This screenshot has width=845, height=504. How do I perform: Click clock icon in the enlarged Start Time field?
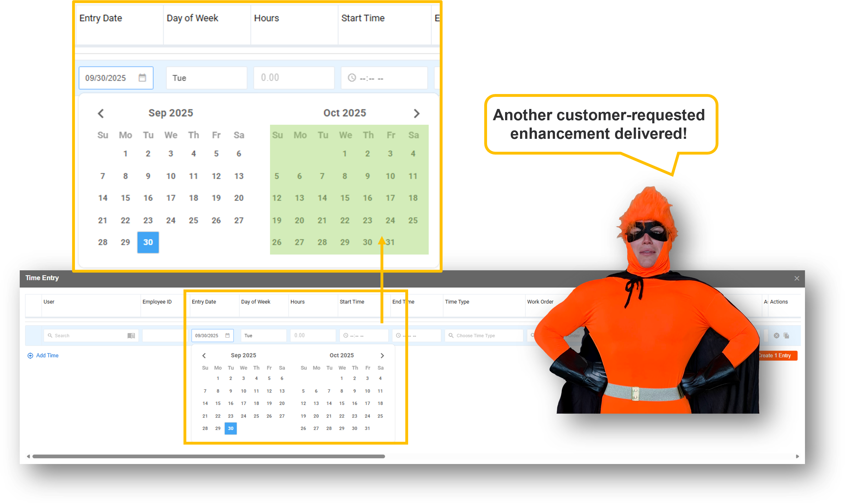[352, 78]
